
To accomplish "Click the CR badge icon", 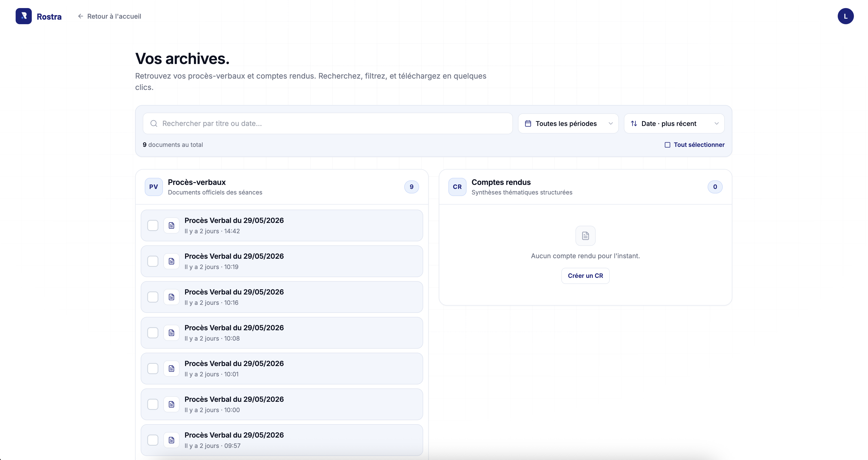I will (x=457, y=187).
